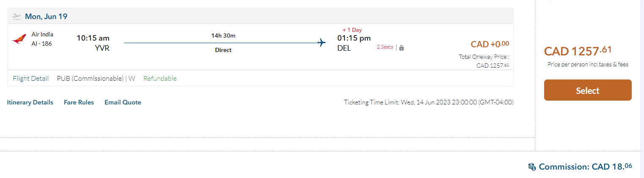The height and width of the screenshot is (178, 644).
Task: Click the + 1 Day arrival indicator
Action: 352,30
